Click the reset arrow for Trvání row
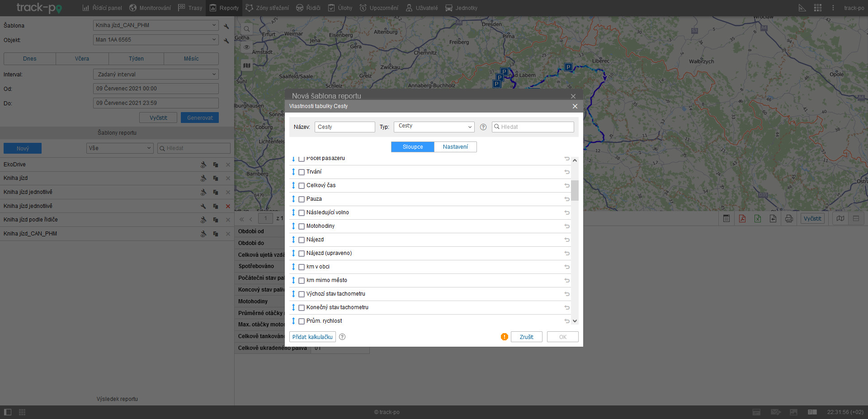 click(x=567, y=172)
